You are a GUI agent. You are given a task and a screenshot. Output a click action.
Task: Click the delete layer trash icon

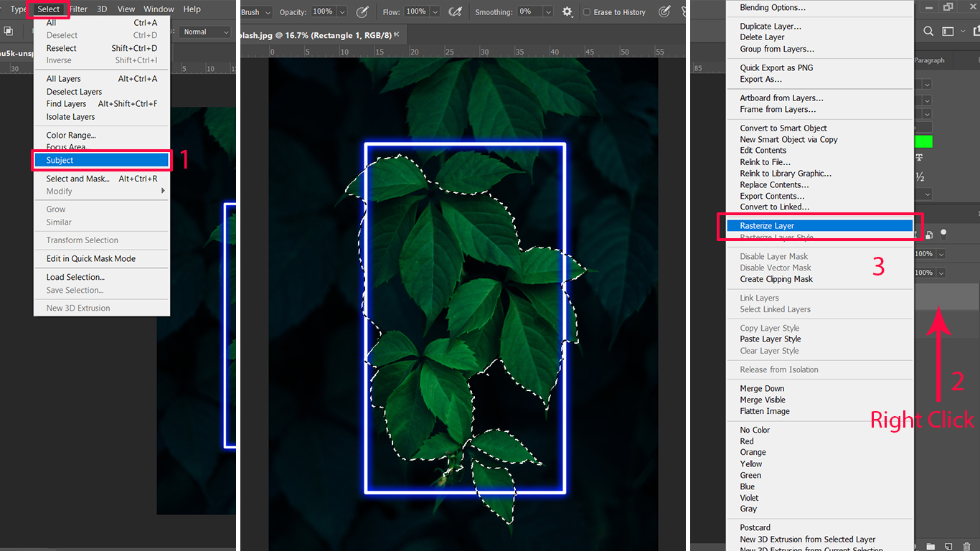point(968,546)
